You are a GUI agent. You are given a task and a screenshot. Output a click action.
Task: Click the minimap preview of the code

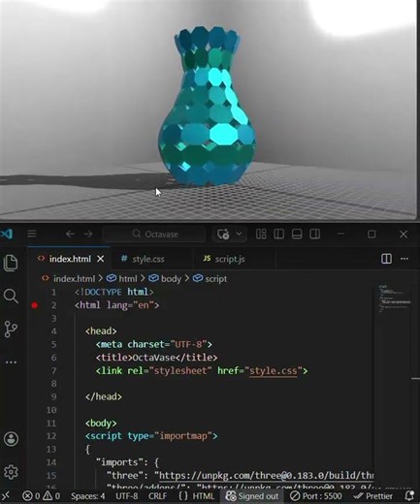pyautogui.click(x=395, y=299)
